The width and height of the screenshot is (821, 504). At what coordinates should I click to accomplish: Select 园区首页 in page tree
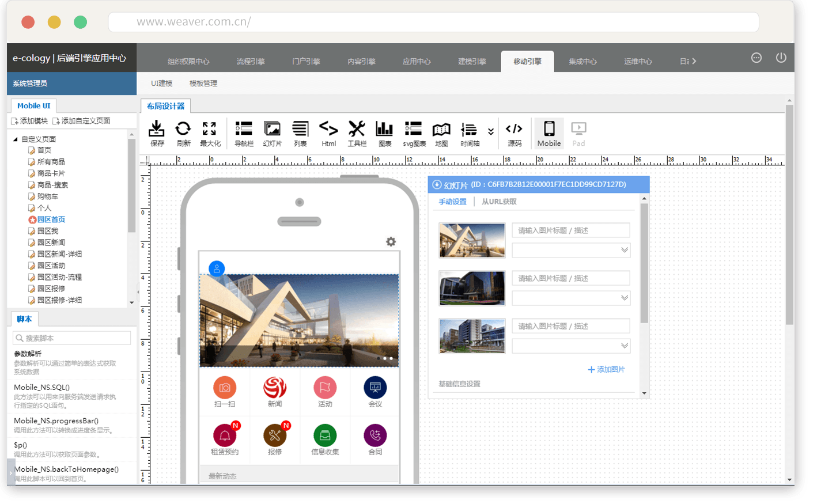click(x=51, y=219)
